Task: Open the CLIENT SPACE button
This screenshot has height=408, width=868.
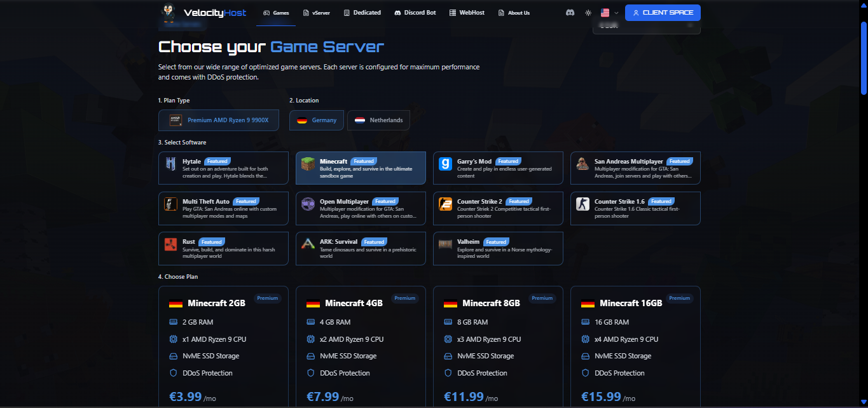Action: 663,13
